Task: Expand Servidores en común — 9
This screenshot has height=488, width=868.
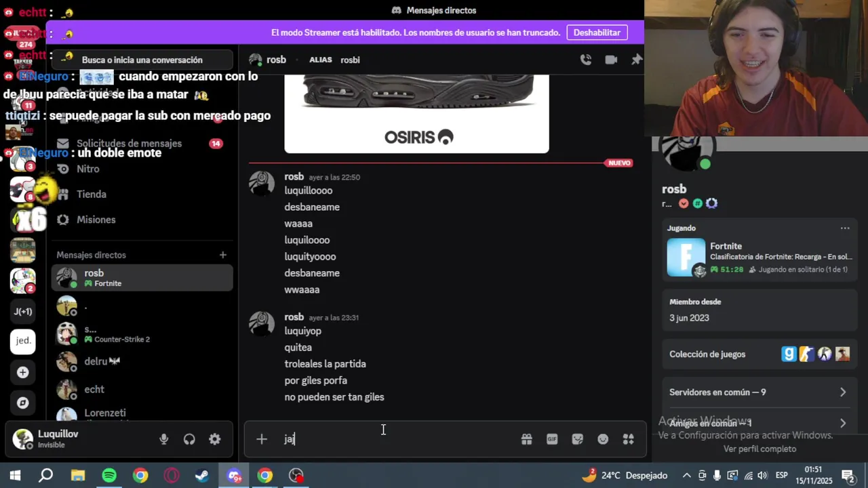Action: pos(759,392)
